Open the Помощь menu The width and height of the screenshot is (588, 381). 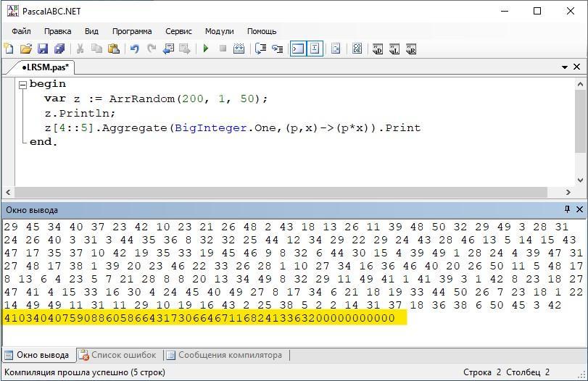coord(262,31)
